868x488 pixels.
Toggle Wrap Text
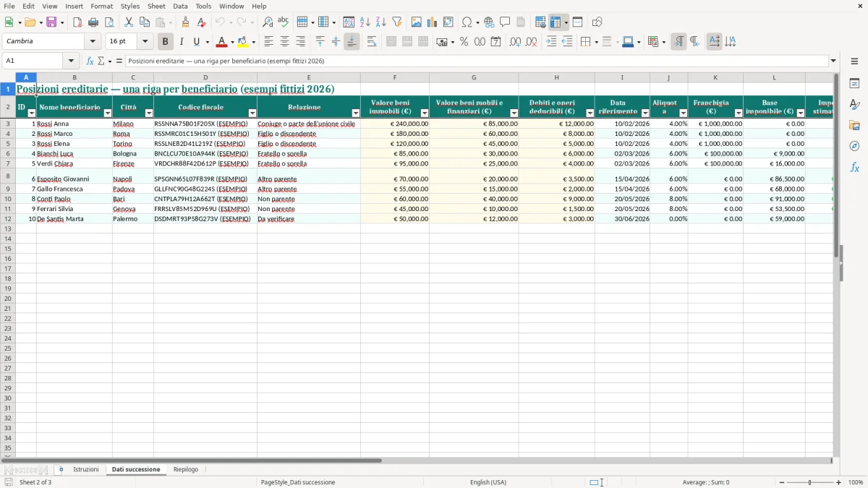372,42
